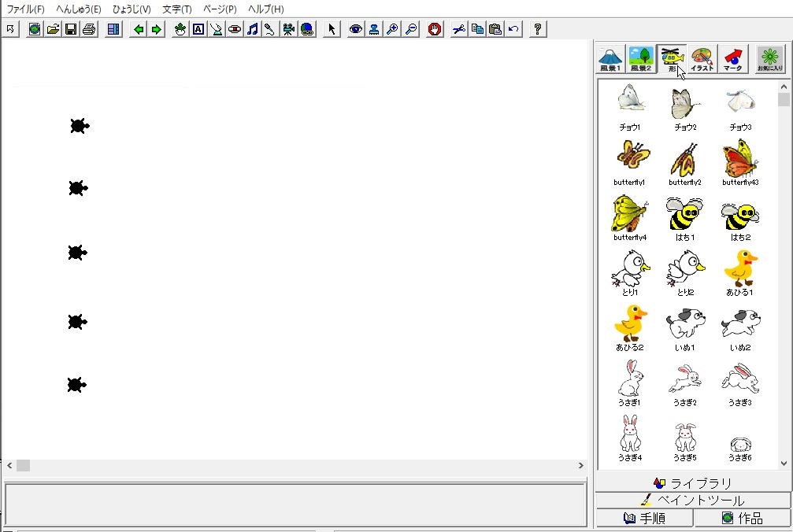
Task: Click the open folder toolbar icon
Action: tap(53, 29)
